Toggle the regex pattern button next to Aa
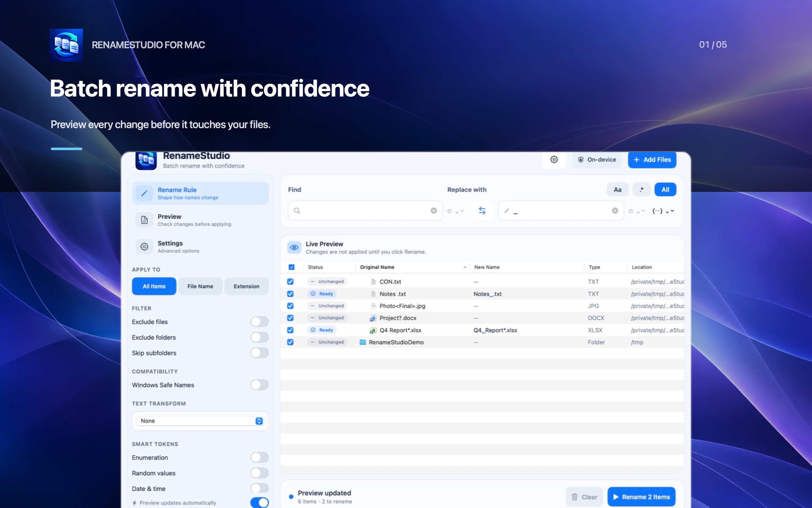The image size is (812, 508). [641, 189]
